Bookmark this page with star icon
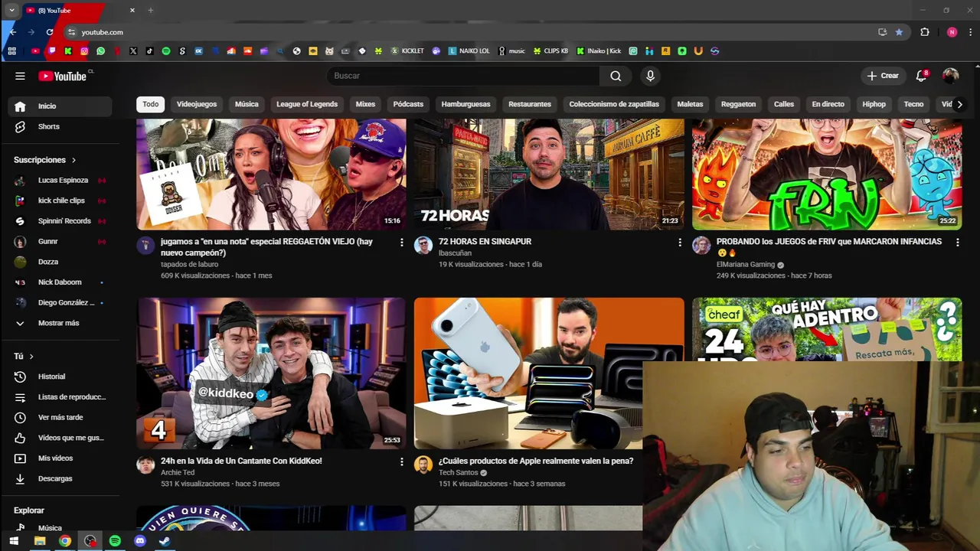Viewport: 980px width, 551px height. (899, 32)
